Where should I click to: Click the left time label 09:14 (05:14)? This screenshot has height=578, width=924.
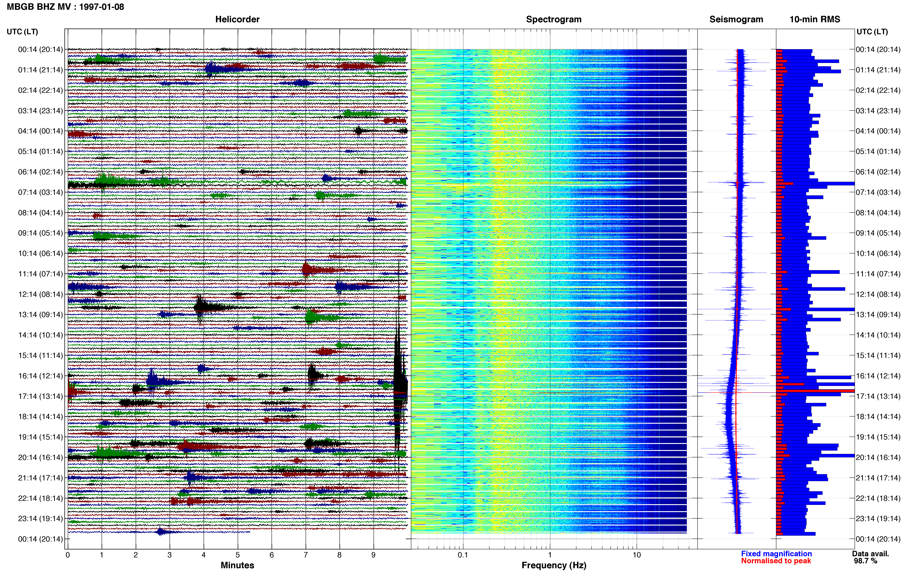coord(41,233)
